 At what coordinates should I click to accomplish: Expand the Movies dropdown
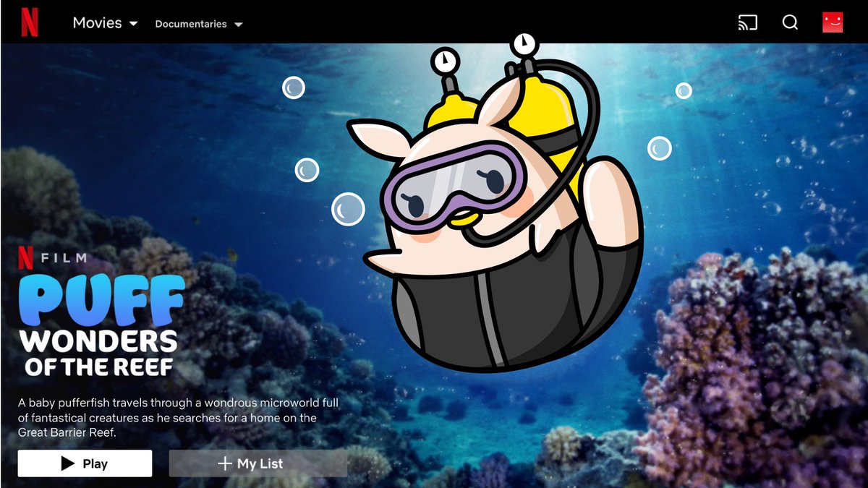[106, 23]
